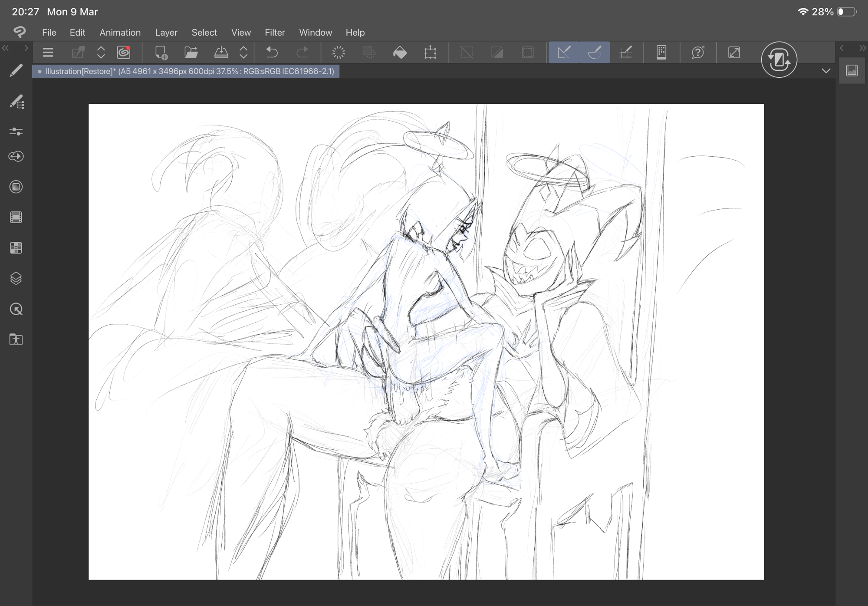
Task: Expand the save options up-down arrows
Action: click(243, 53)
